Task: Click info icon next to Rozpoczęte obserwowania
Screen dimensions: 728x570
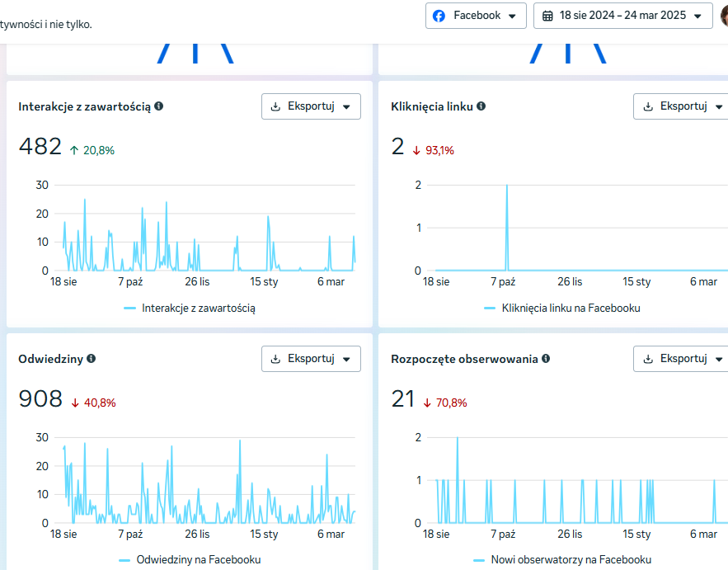Action: (546, 358)
